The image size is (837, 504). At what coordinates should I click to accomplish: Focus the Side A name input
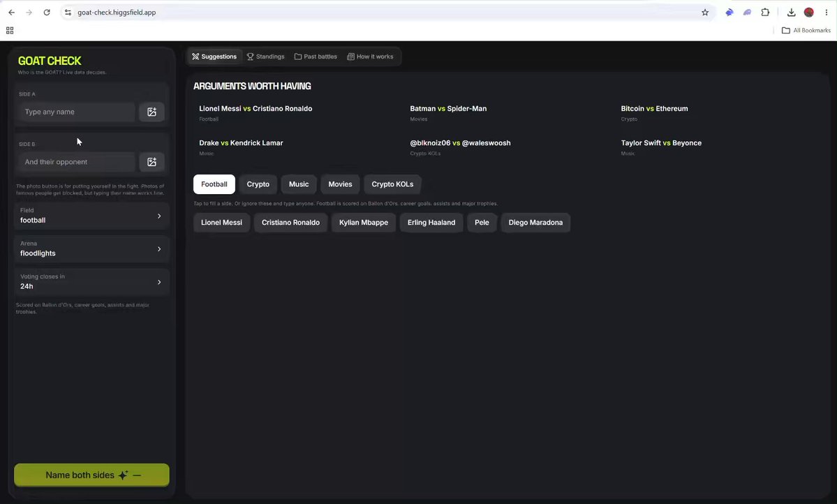point(77,112)
